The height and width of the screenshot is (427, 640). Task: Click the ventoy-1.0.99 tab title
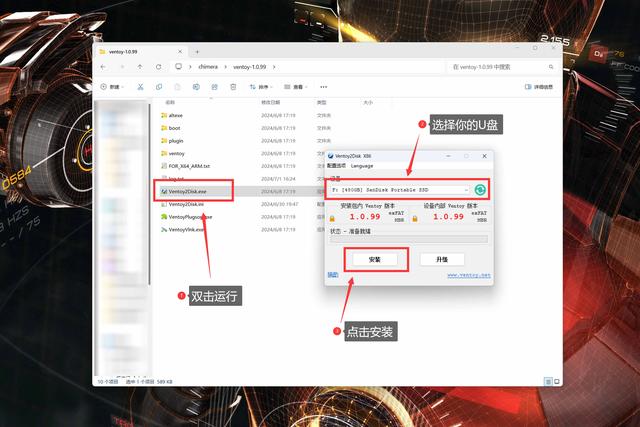[x=123, y=52]
